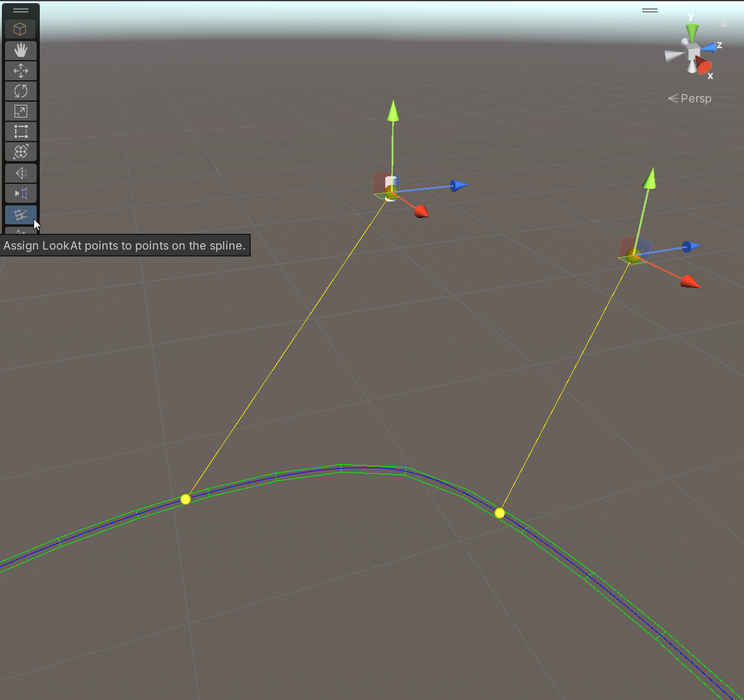Click the tool context cube icon
The image size is (744, 700).
tap(21, 28)
